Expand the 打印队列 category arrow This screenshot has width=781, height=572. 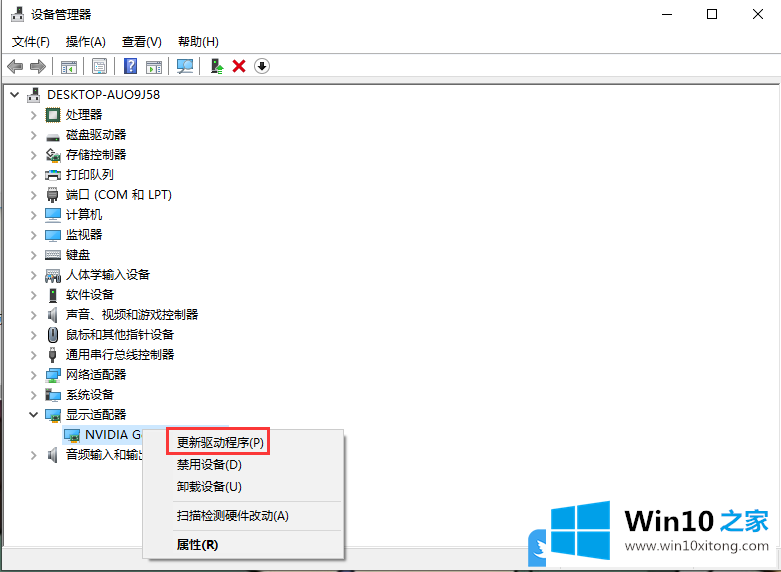[33, 175]
